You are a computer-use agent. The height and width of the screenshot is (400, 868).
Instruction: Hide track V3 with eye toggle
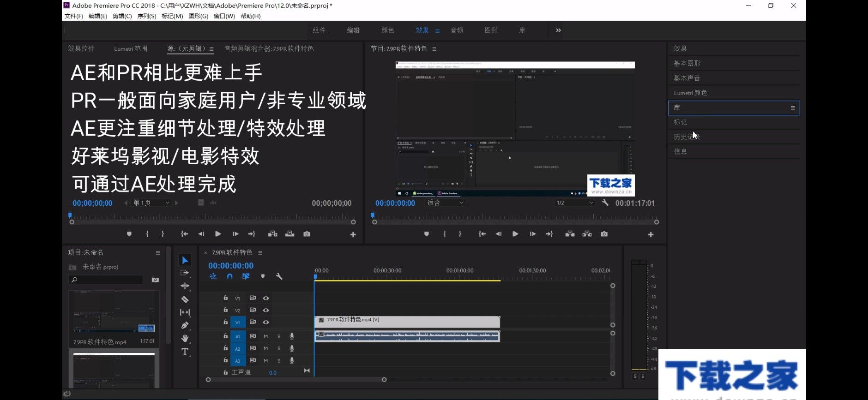coord(266,299)
